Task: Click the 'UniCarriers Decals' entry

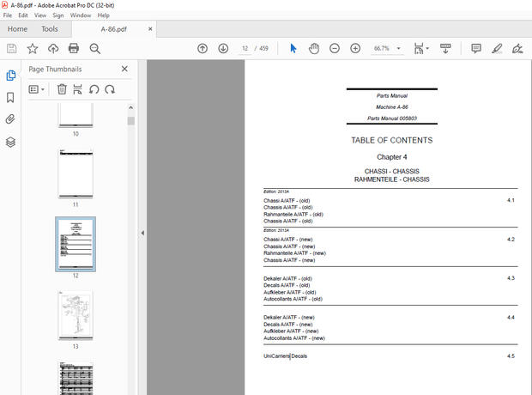Action: (286, 356)
